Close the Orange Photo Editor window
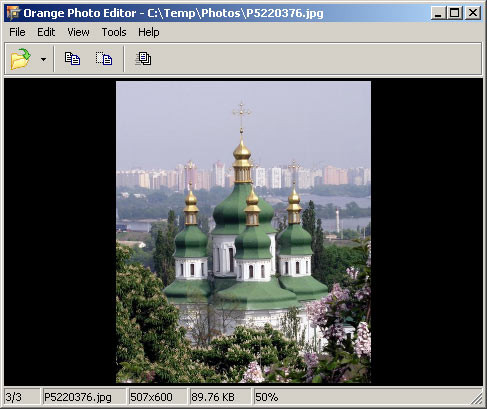Image resolution: width=487 pixels, height=409 pixels. click(473, 13)
